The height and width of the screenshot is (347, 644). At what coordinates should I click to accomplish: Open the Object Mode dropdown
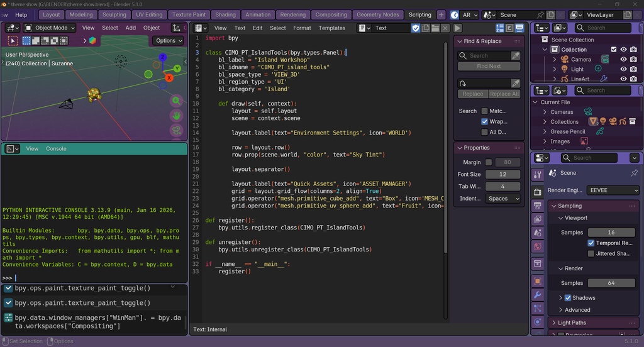(50, 28)
